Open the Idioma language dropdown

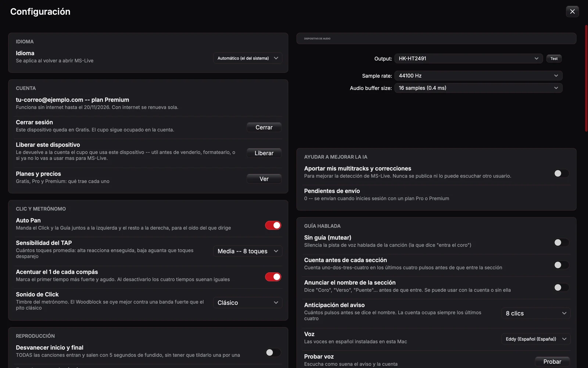pos(248,58)
